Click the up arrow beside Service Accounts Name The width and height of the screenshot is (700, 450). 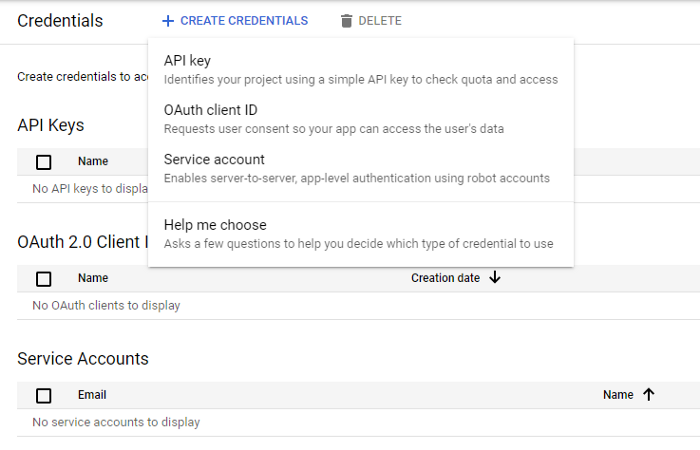(x=648, y=395)
